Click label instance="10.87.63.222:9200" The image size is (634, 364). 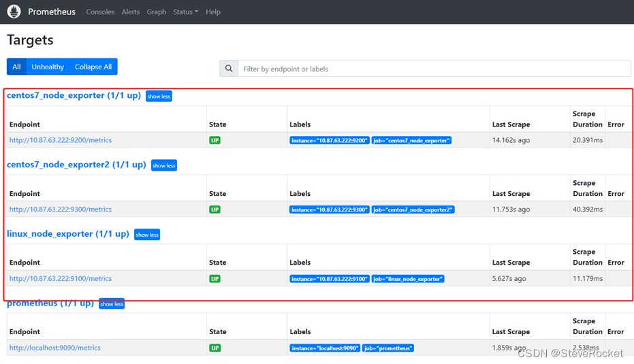(330, 141)
